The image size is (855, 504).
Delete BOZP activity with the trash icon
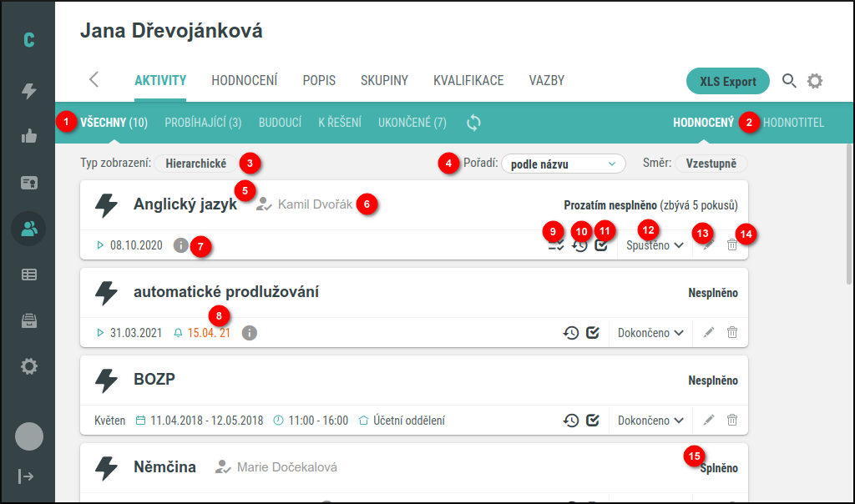click(732, 420)
